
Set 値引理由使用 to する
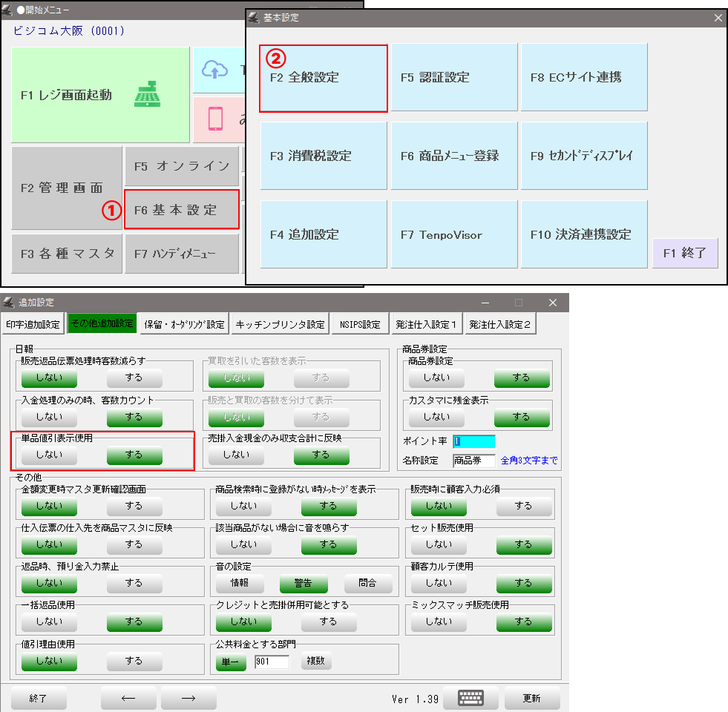coord(134,661)
